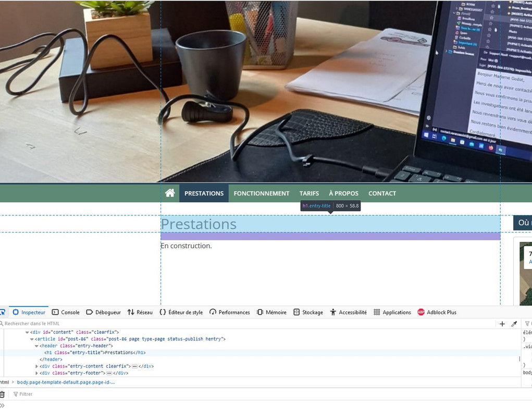Screen dimensions: 532x417
Task: Expand the div.entry-content clearfix node
Action: pos(36,366)
